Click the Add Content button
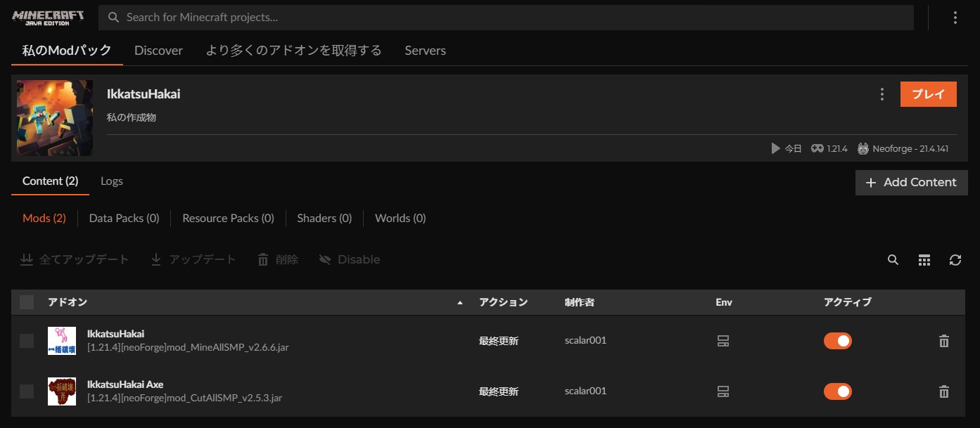Image resolution: width=980 pixels, height=428 pixels. click(911, 182)
